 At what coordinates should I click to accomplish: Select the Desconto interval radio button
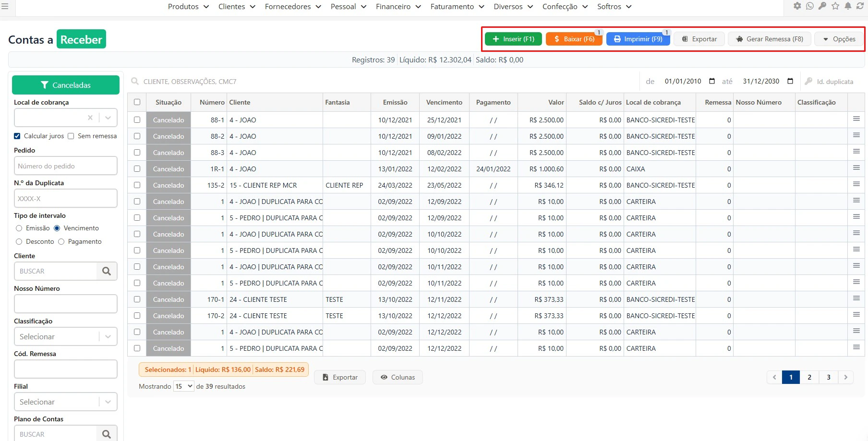pyautogui.click(x=19, y=241)
